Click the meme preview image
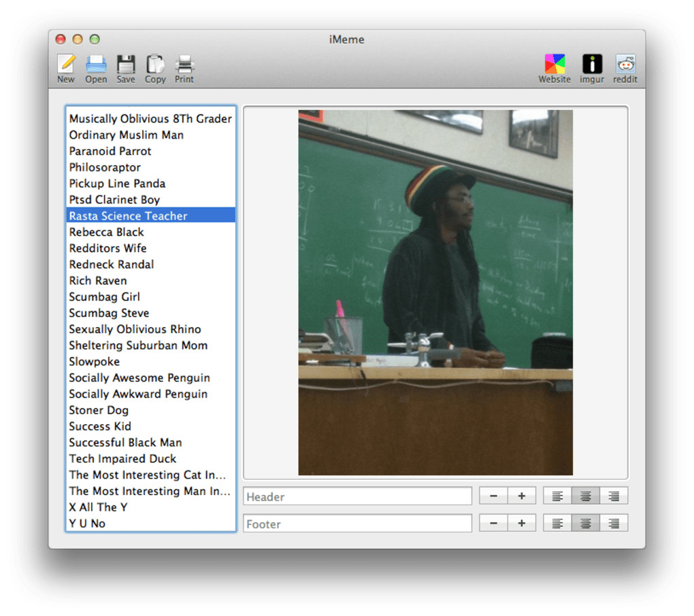The height and width of the screenshot is (616, 694). coord(435,292)
